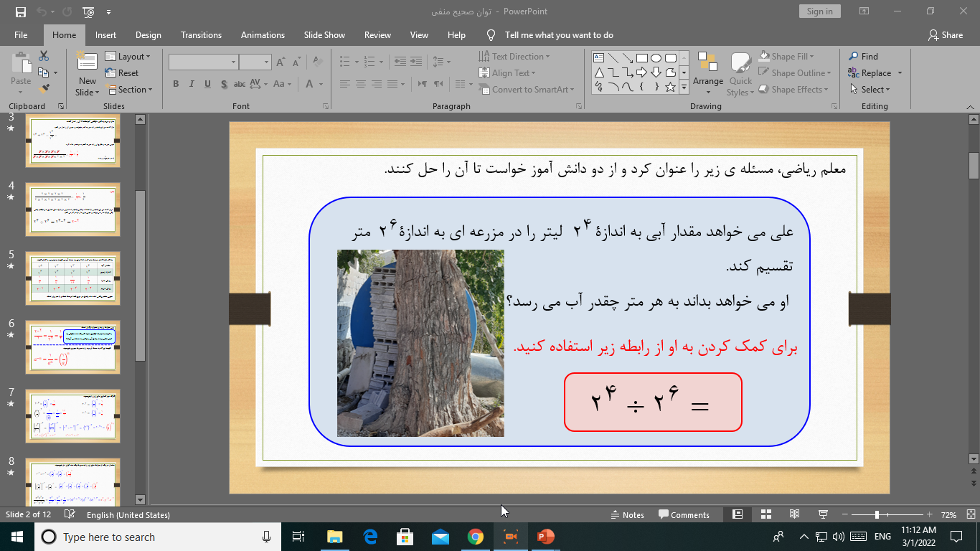Image resolution: width=980 pixels, height=551 pixels.
Task: Click the Cut scissors icon
Action: click(44, 56)
